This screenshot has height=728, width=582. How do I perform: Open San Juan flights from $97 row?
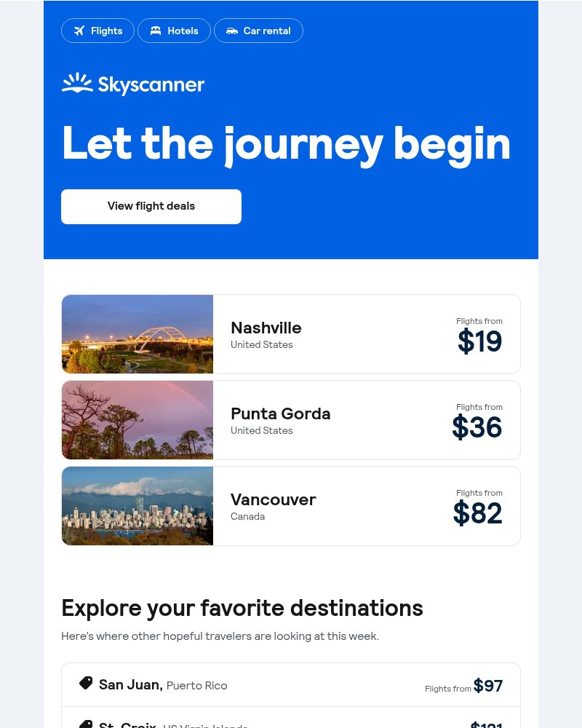coord(291,685)
